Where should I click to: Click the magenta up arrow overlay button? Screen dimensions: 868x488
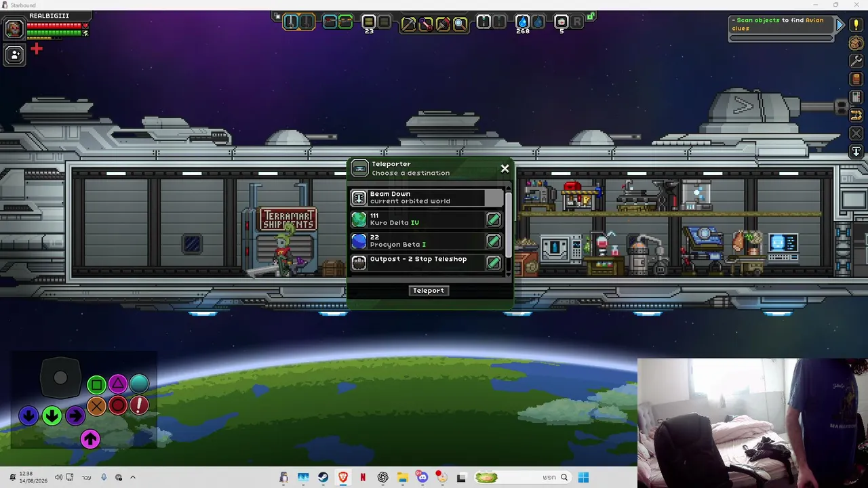(90, 439)
